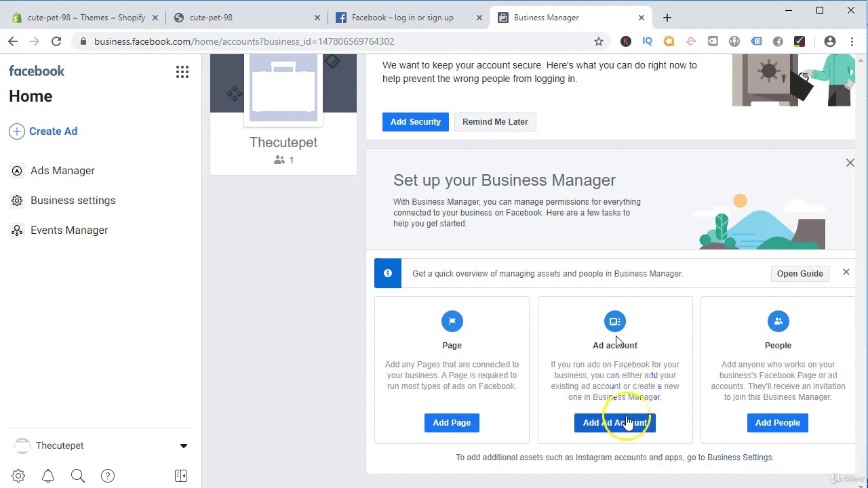The width and height of the screenshot is (868, 488).
Task: Click the Ads Manager compass icon
Action: coord(17,171)
